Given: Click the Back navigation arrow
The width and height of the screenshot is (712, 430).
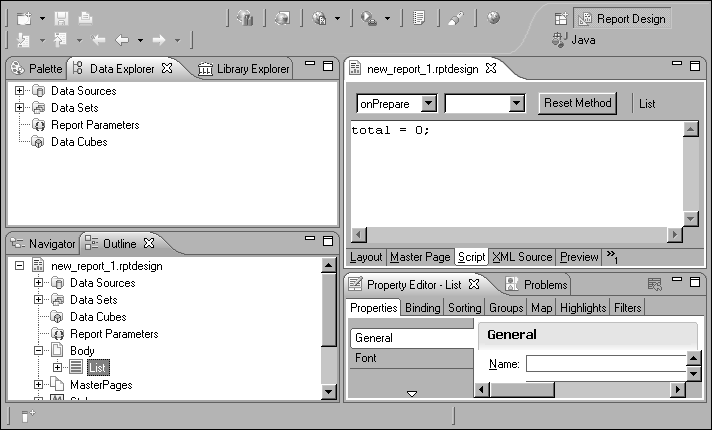Looking at the screenshot, I should (x=122, y=40).
